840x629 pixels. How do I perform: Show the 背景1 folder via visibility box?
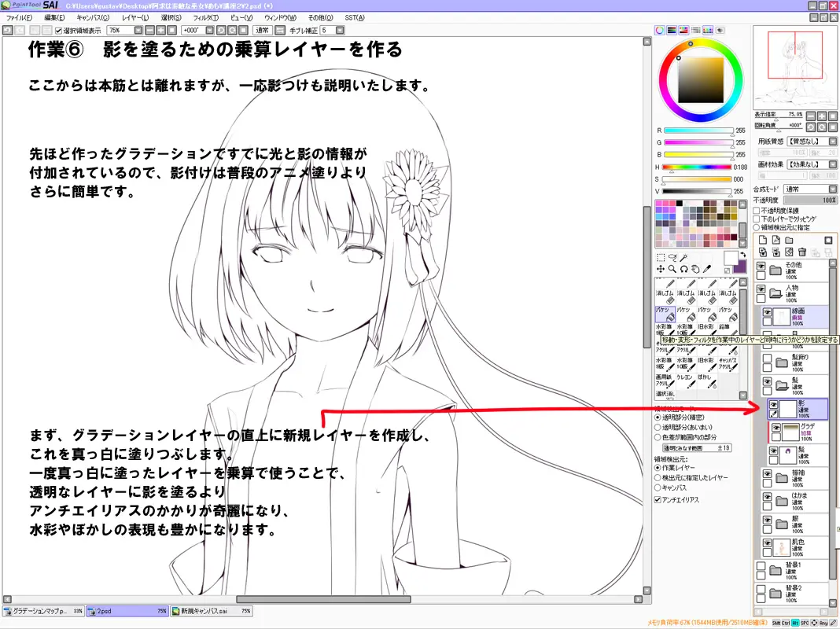(x=761, y=566)
